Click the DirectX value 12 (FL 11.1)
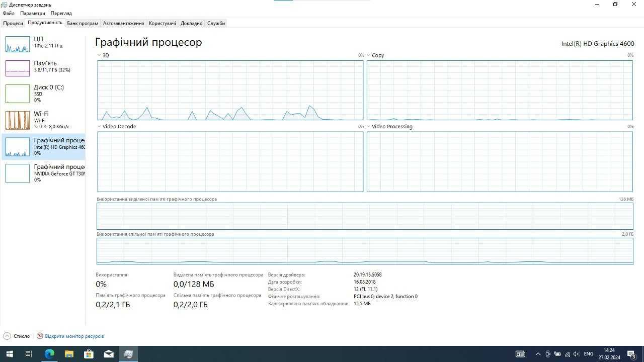Viewport: 644px width, 362px height. click(365, 289)
